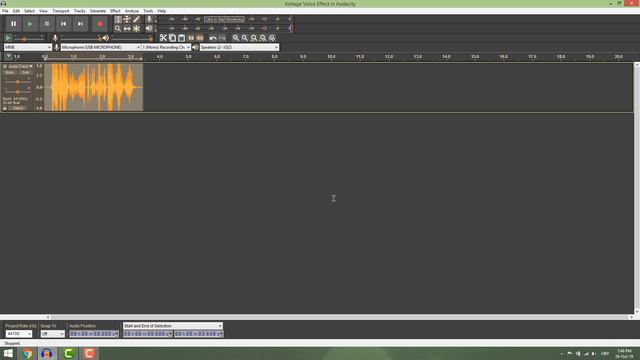The width and height of the screenshot is (640, 360).
Task: Open Chrome from the Windows taskbar
Action: pos(28,353)
